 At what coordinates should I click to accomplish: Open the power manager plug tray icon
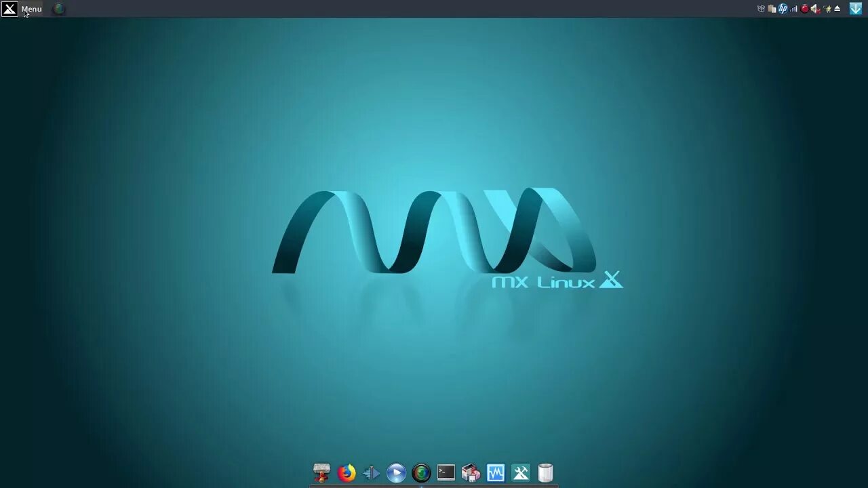[x=827, y=9]
